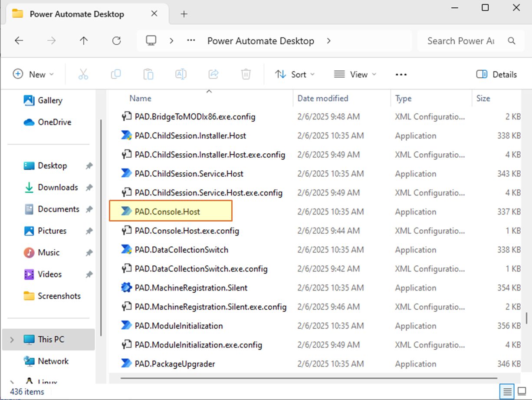This screenshot has width=532, height=400.
Task: Click the PAD.MachineRegistration.Silent gear icon
Action: pyautogui.click(x=126, y=288)
